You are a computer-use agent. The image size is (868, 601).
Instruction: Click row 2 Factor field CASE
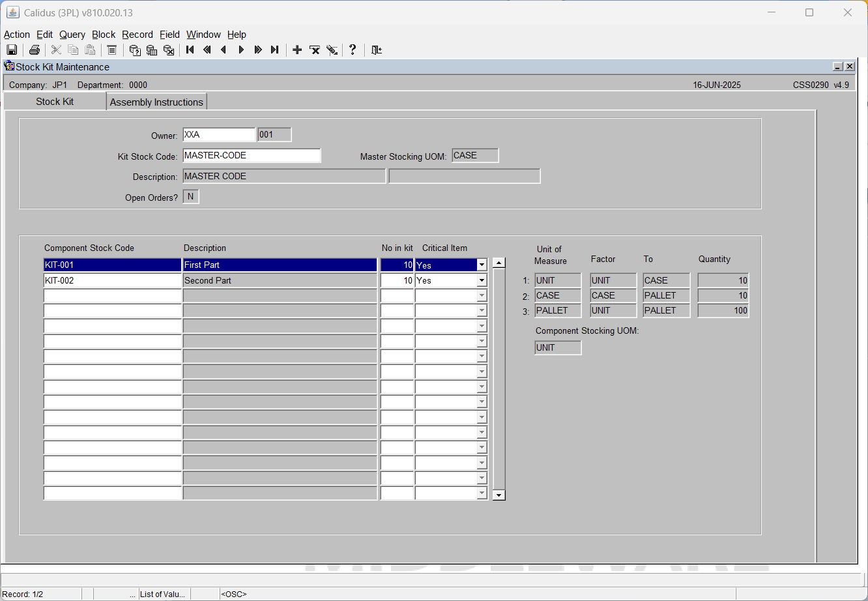click(613, 295)
